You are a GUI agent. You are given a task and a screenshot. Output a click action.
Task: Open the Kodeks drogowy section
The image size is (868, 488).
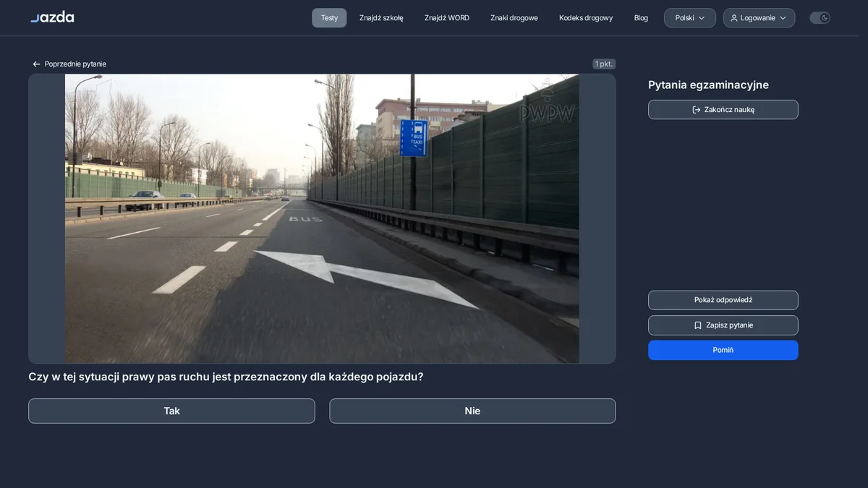(586, 18)
